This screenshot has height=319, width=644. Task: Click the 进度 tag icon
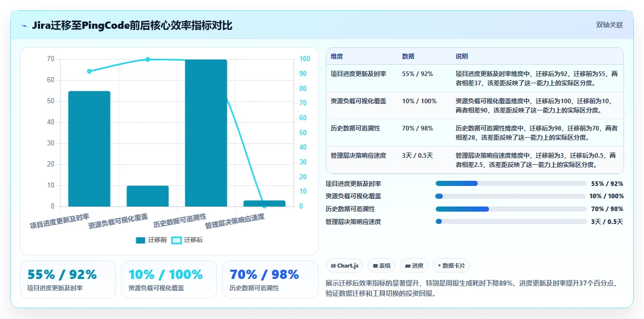[408, 266]
